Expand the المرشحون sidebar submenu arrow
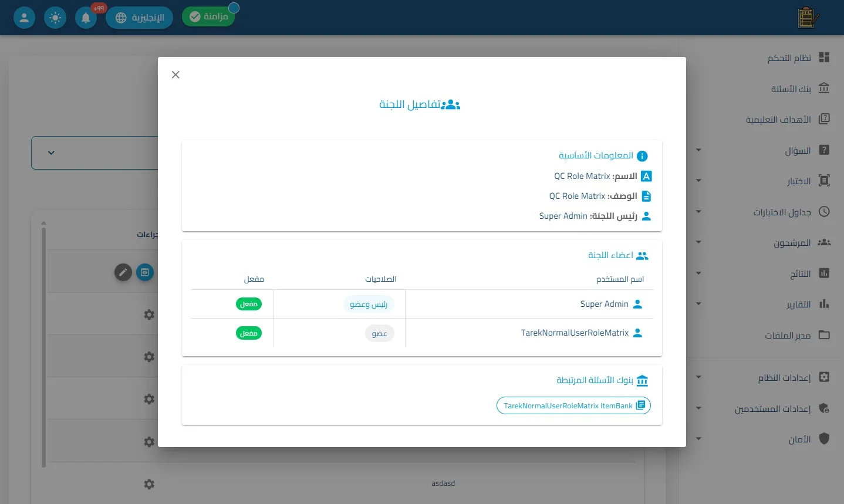 [x=698, y=242]
